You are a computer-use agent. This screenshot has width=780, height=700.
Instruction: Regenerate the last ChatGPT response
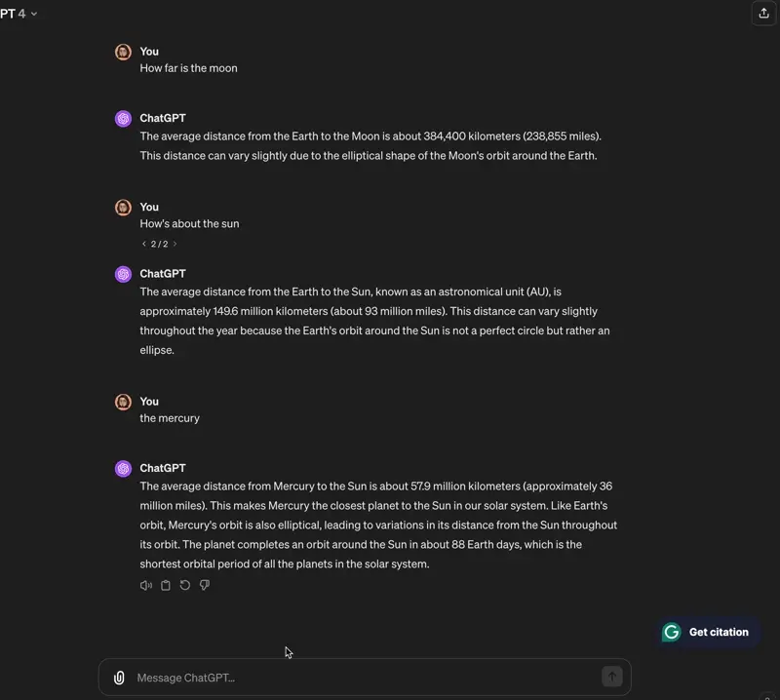(185, 585)
